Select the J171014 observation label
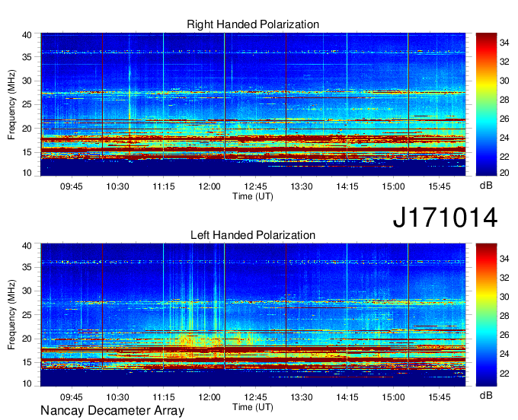 445,218
